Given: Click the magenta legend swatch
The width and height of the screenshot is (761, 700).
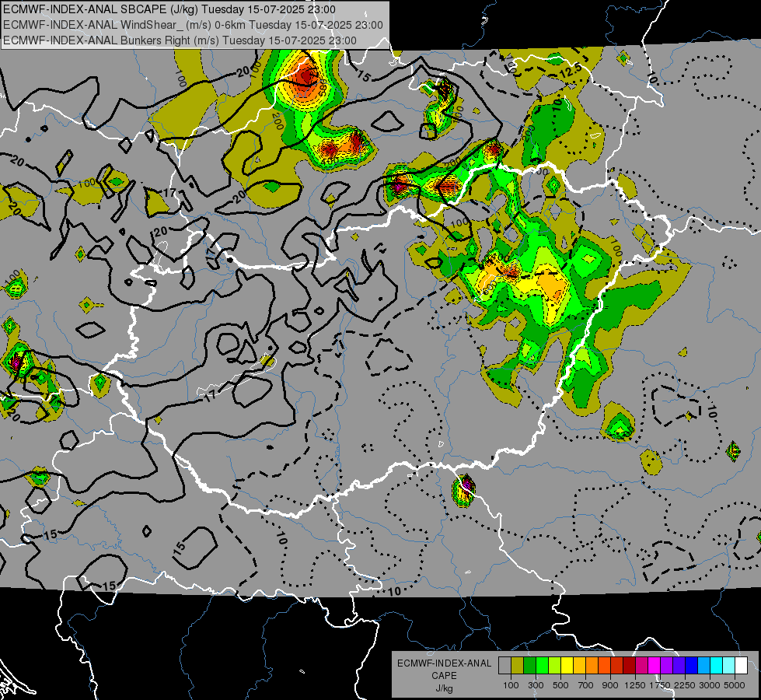Looking at the screenshot, I should 655,666.
